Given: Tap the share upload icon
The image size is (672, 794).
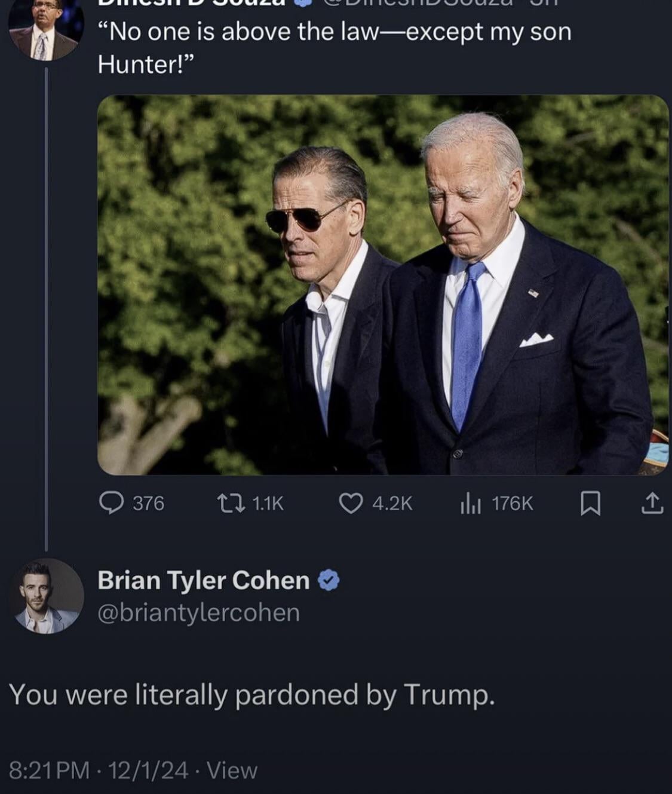Looking at the screenshot, I should (652, 503).
